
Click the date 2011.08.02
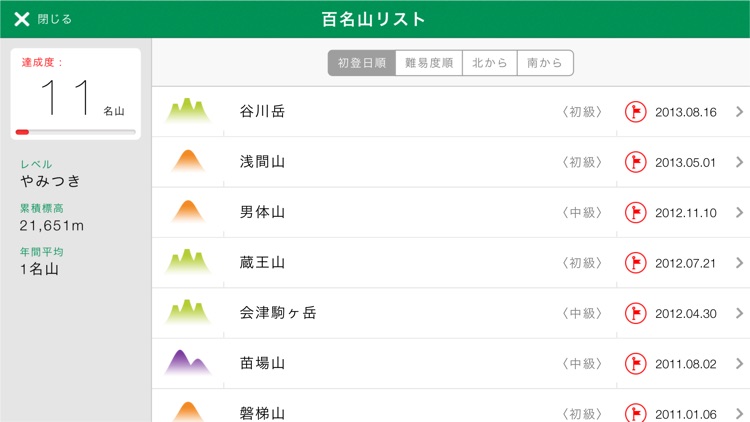(x=685, y=364)
